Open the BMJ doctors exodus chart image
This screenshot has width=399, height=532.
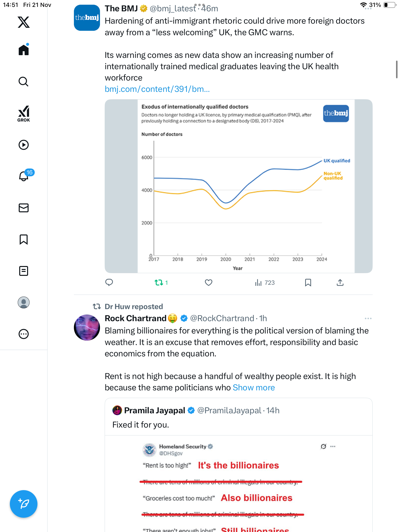(238, 186)
